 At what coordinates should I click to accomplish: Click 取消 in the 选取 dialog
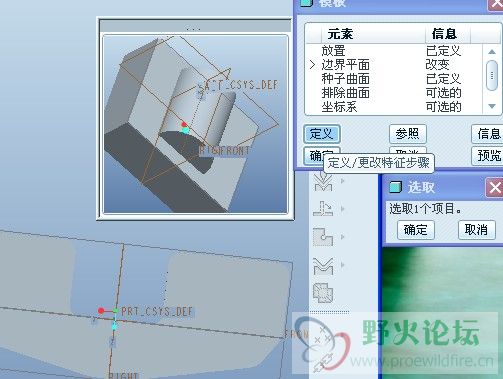(x=476, y=230)
